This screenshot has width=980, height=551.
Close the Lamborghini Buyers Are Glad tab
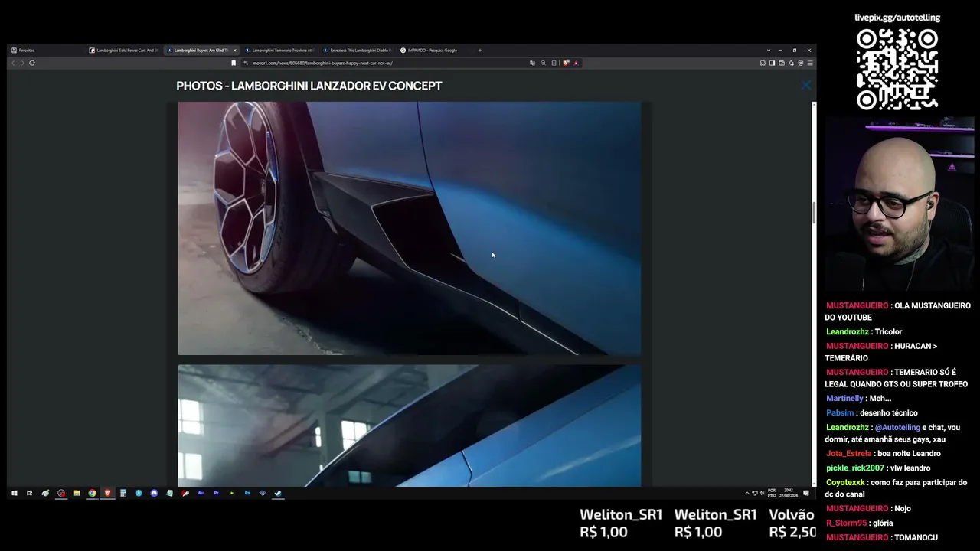[235, 51]
